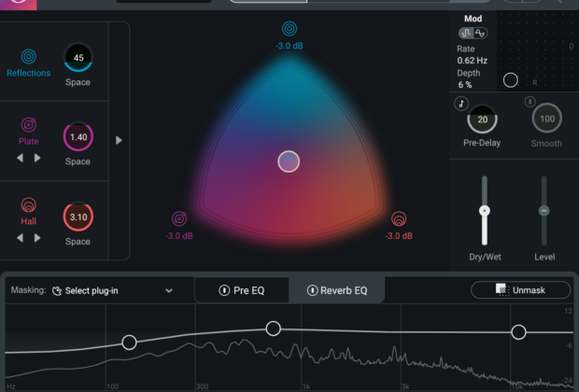The height and width of the screenshot is (392, 579).
Task: Switch to the Pre EQ tab
Action: click(250, 290)
